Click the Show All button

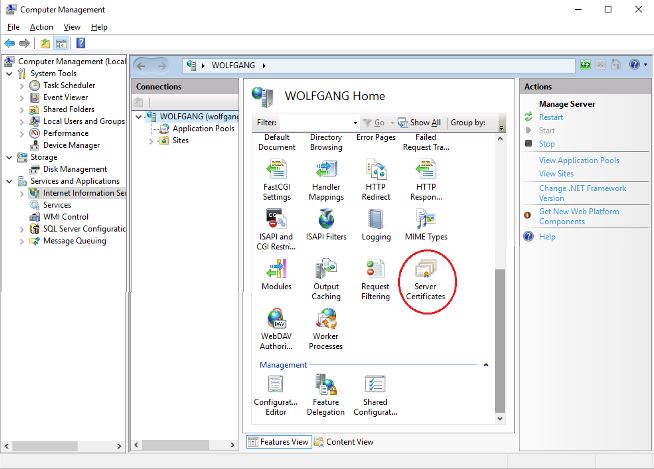[420, 123]
